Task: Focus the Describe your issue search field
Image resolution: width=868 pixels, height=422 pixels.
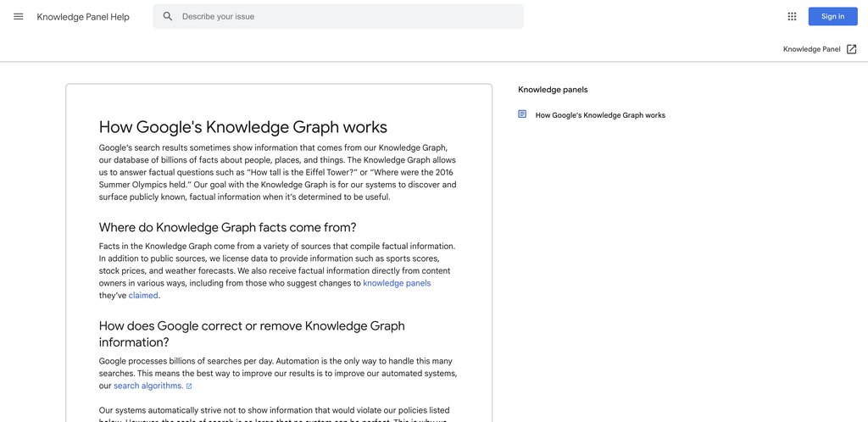Action: (338, 17)
